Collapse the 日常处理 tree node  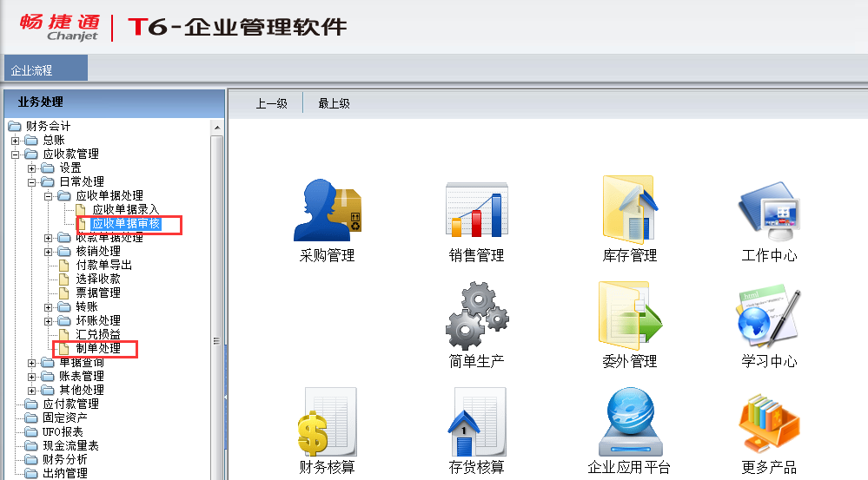(31, 182)
